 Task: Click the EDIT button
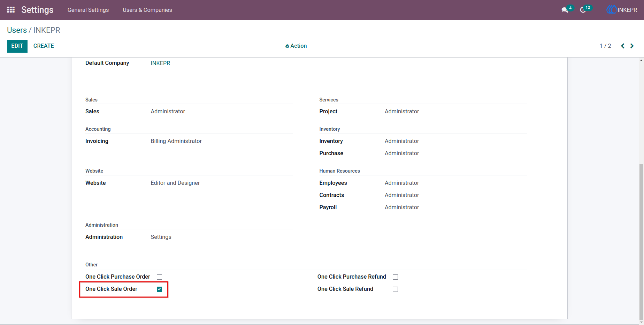(x=17, y=46)
